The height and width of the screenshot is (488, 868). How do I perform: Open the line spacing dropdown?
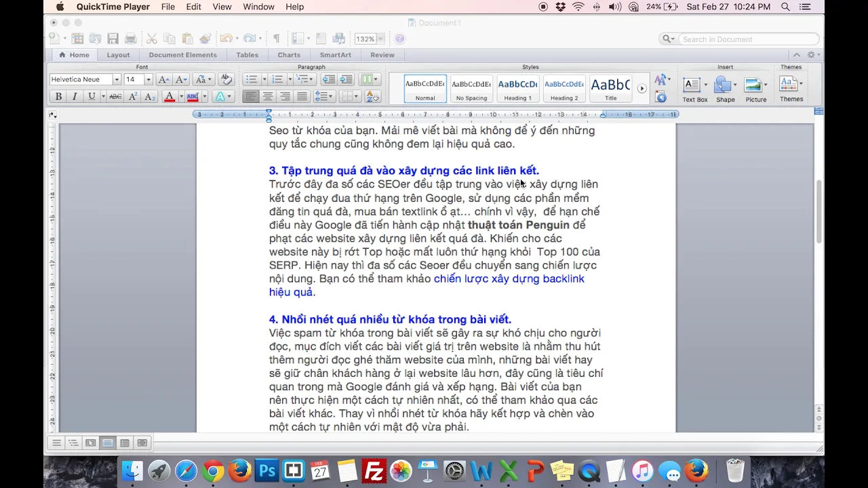(323, 97)
